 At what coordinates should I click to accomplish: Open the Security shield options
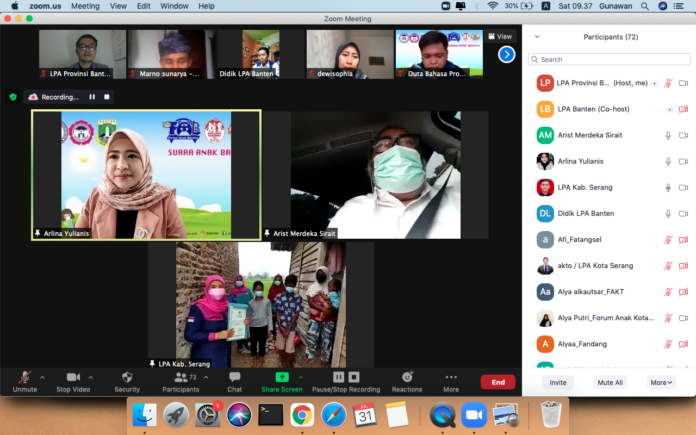click(127, 380)
